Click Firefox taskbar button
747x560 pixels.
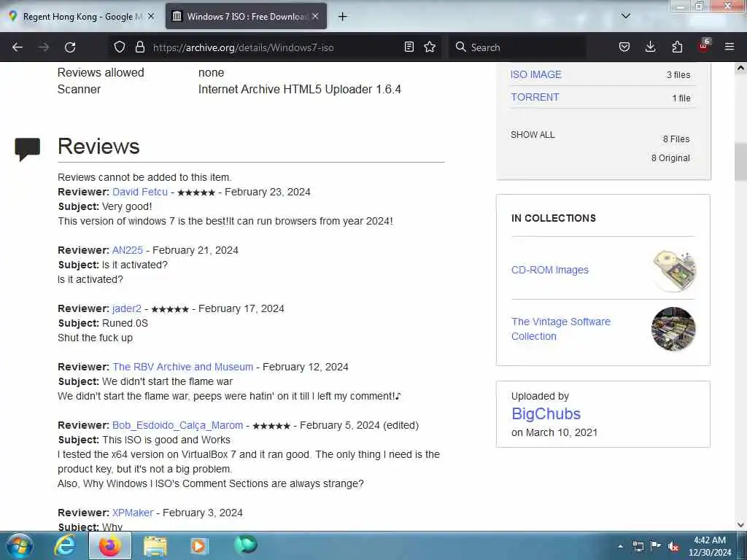pyautogui.click(x=110, y=545)
